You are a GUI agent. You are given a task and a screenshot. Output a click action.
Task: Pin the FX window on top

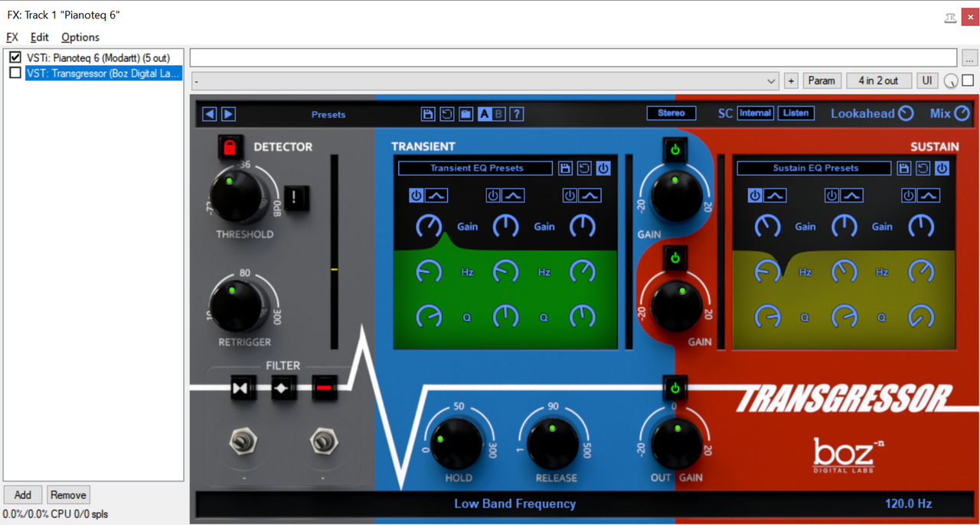950,16
